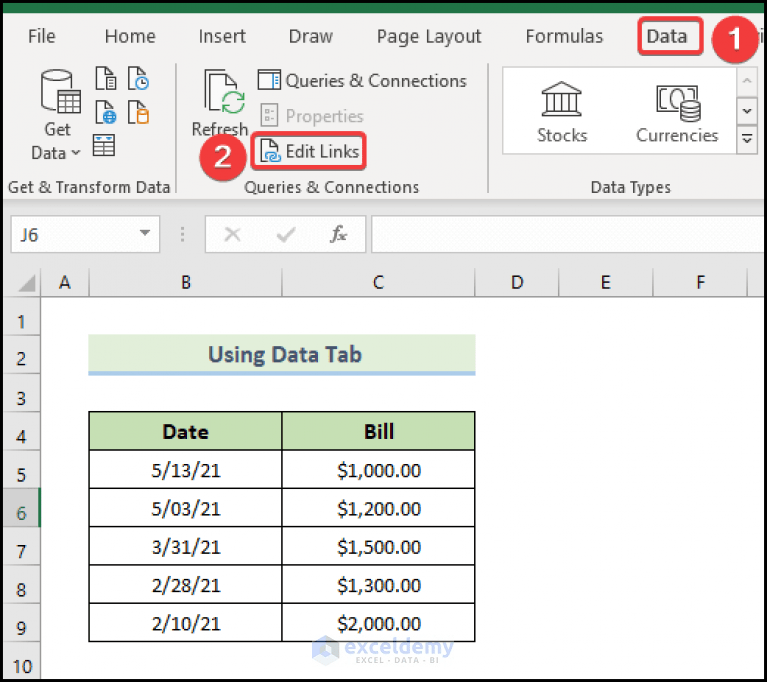The width and height of the screenshot is (767, 682).
Task: Select column B header
Action: (185, 282)
